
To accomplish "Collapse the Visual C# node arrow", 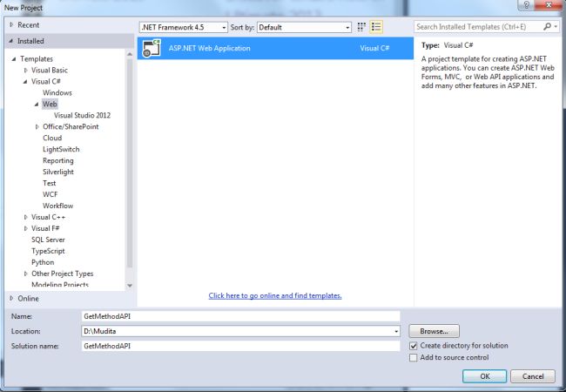I will [x=25, y=82].
